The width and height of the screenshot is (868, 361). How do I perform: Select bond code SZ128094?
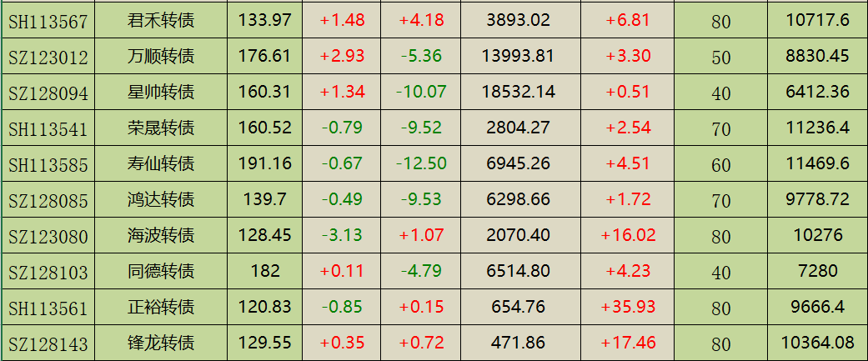(48, 93)
